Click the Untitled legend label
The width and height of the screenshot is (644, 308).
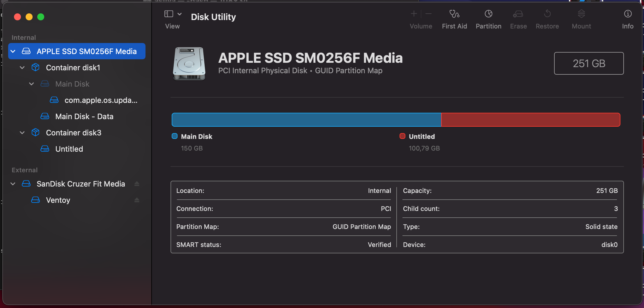[x=422, y=136]
